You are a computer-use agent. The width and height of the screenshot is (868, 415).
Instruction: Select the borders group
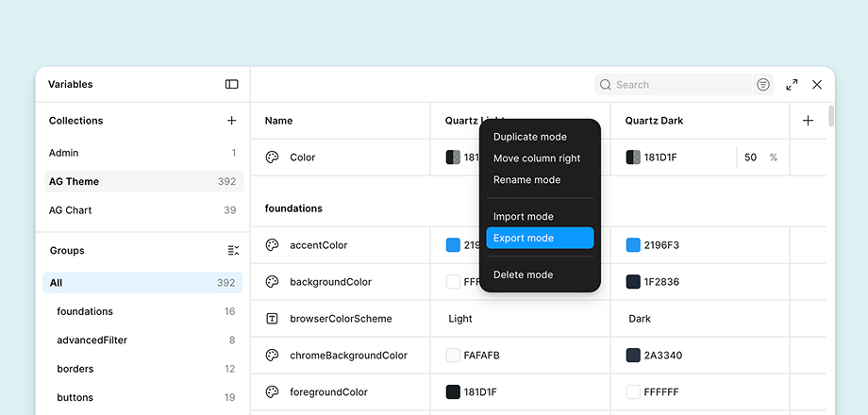pos(142,369)
